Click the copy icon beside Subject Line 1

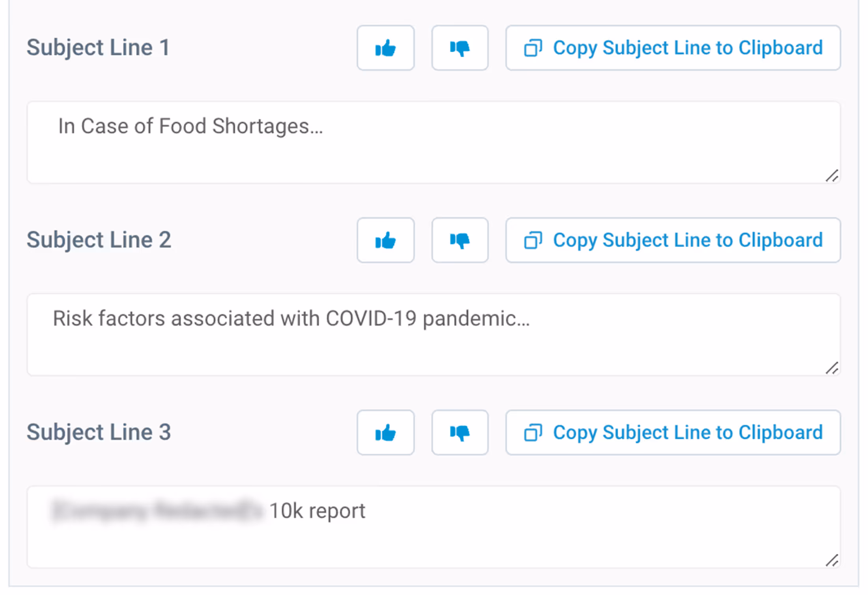[x=533, y=48]
